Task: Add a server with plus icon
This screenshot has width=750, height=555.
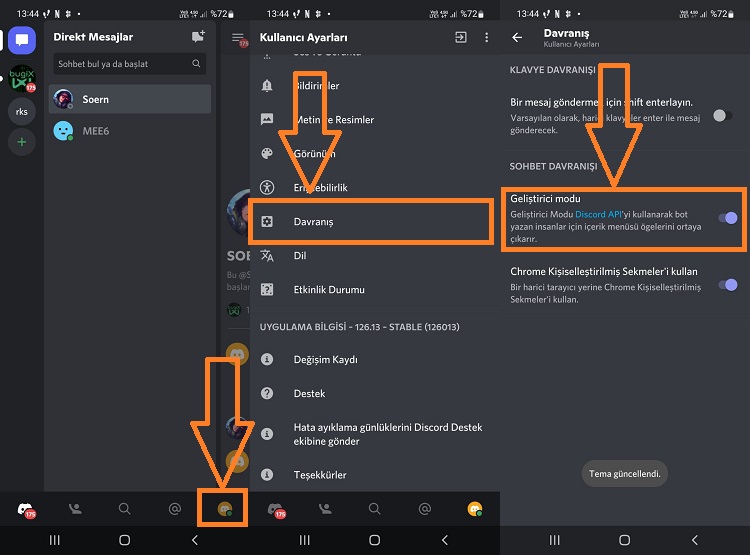Action: pyautogui.click(x=22, y=142)
